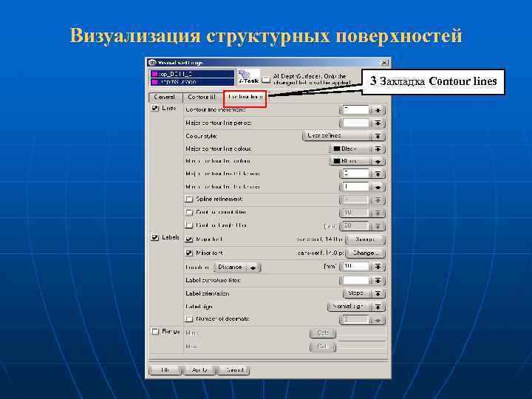The height and width of the screenshot is (399, 532).
Task: Open the General tab
Action: pyautogui.click(x=166, y=97)
